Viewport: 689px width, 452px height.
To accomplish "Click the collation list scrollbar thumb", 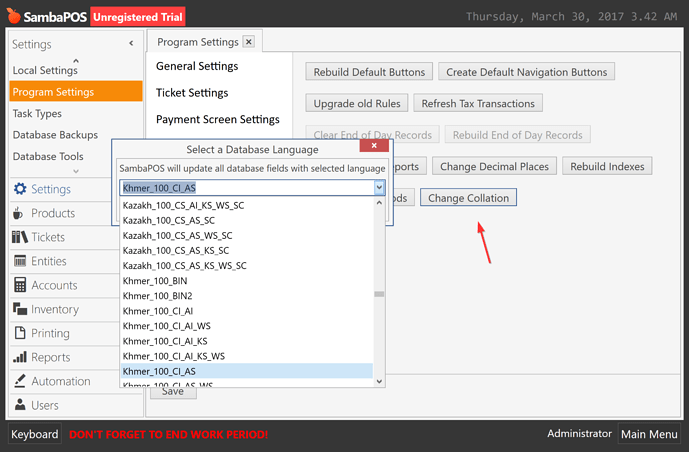I will 379,294.
